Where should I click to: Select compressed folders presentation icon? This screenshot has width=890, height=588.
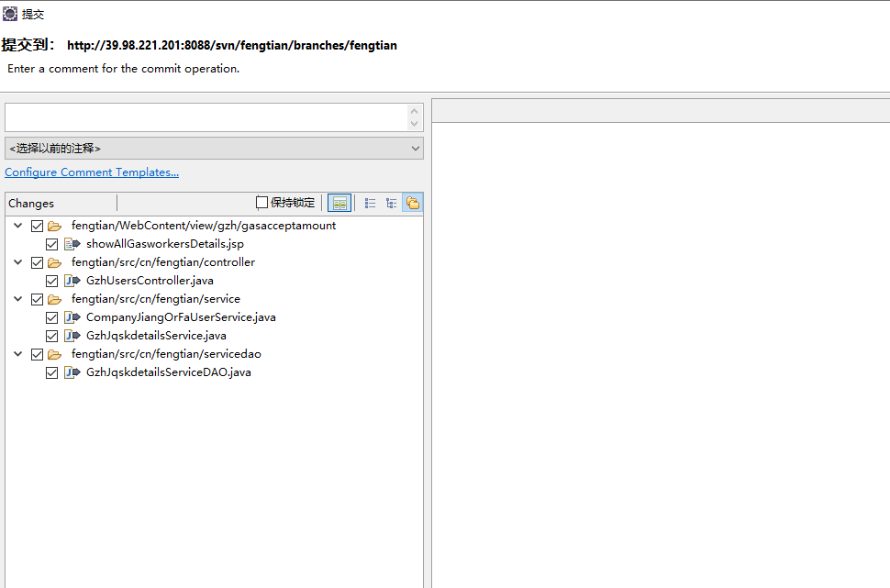coord(412,203)
